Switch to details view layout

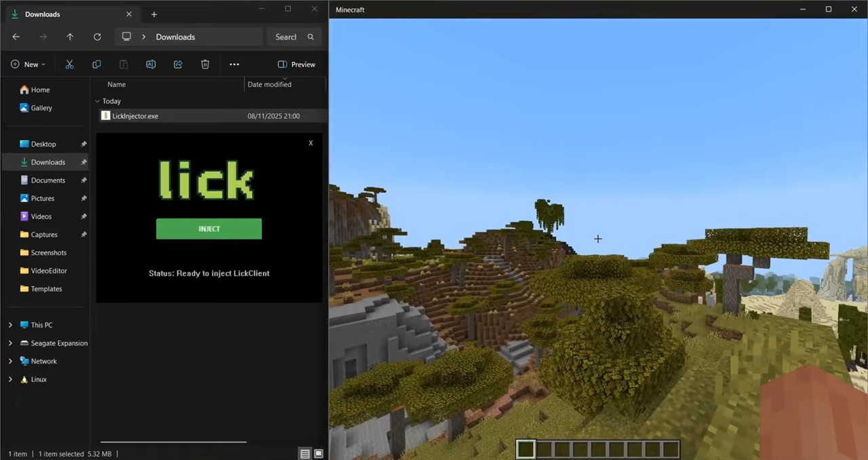pyautogui.click(x=304, y=454)
